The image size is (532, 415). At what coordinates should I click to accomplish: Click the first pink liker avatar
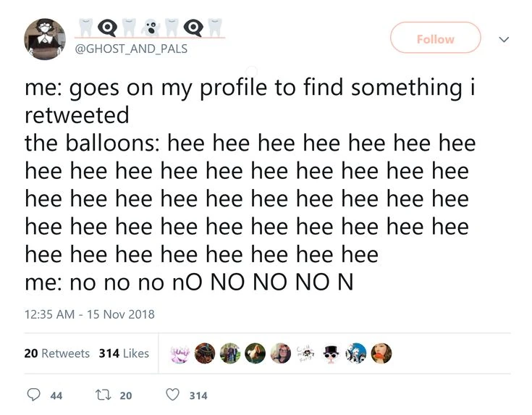pyautogui.click(x=180, y=353)
